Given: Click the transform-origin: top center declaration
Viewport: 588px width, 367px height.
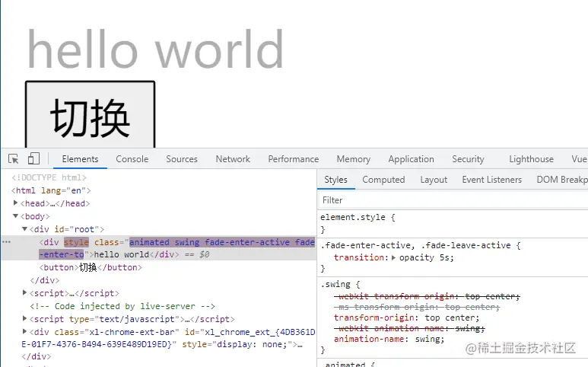Looking at the screenshot, I should click(x=407, y=318).
